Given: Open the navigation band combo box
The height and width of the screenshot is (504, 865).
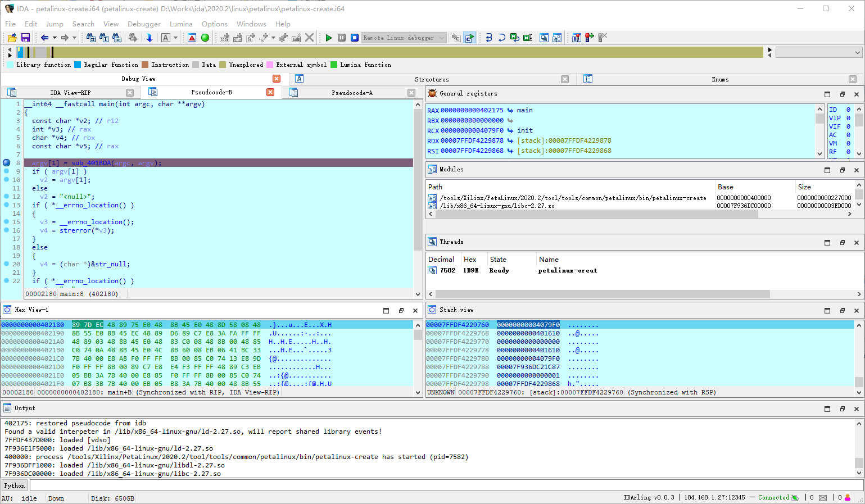Looking at the screenshot, I should click(x=819, y=52).
